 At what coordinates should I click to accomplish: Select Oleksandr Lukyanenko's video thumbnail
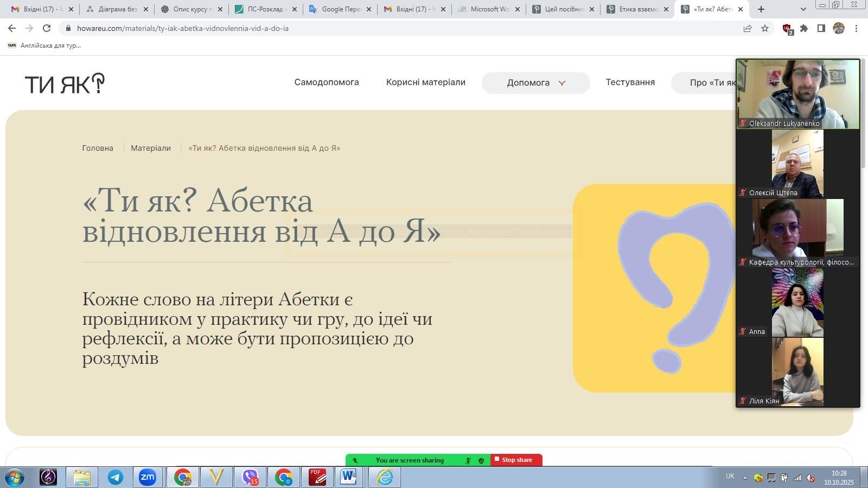click(797, 94)
